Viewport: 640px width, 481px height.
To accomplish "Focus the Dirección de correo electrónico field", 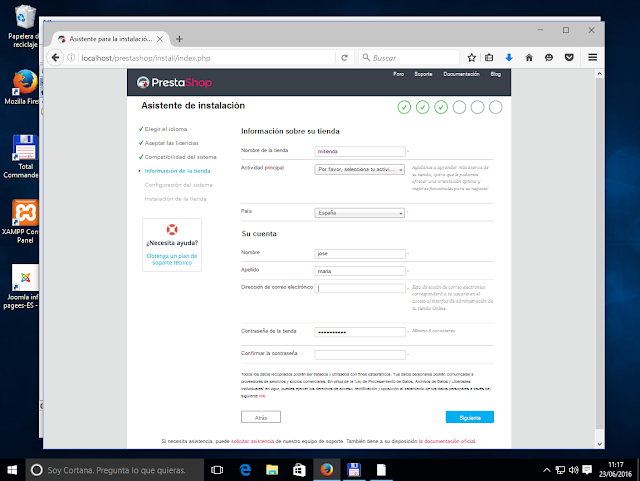I will tap(360, 288).
